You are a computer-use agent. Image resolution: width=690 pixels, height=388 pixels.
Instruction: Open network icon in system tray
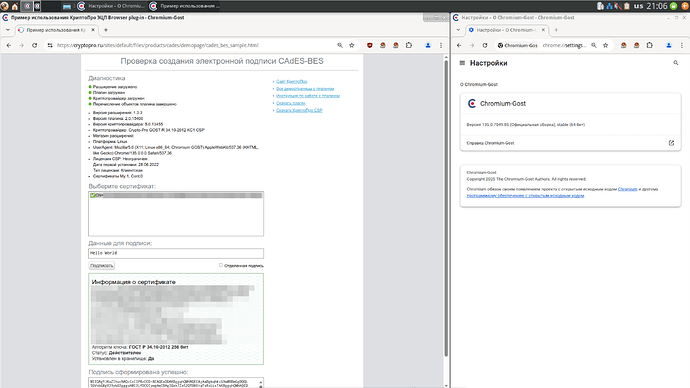coord(609,6)
